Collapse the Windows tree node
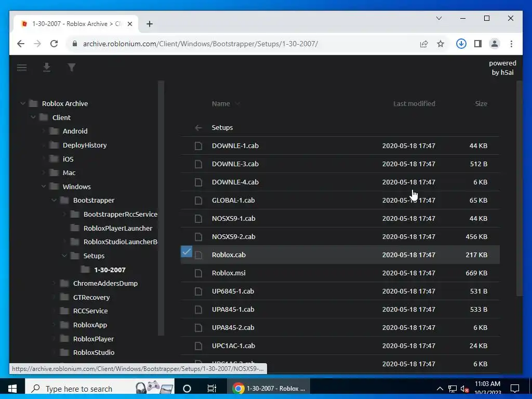Screen dimensions: 532x399 pyautogui.click(x=44, y=187)
